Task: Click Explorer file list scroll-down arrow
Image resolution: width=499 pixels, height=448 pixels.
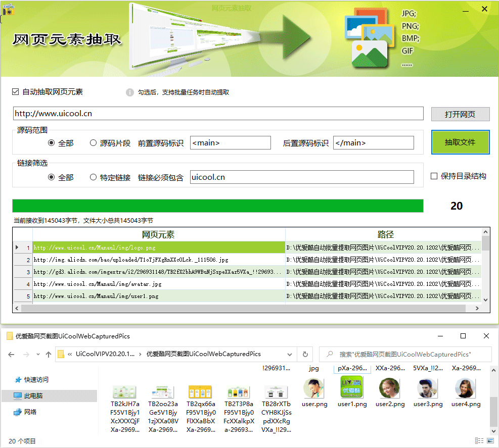Action: (493, 431)
